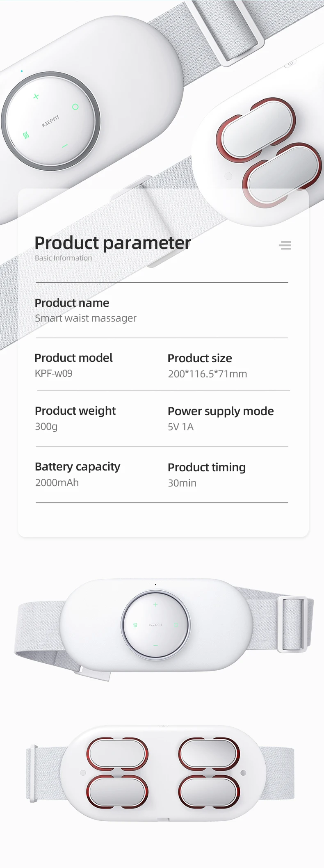
Task: Tap the plus icon on top massager dial
Action: click(x=36, y=96)
